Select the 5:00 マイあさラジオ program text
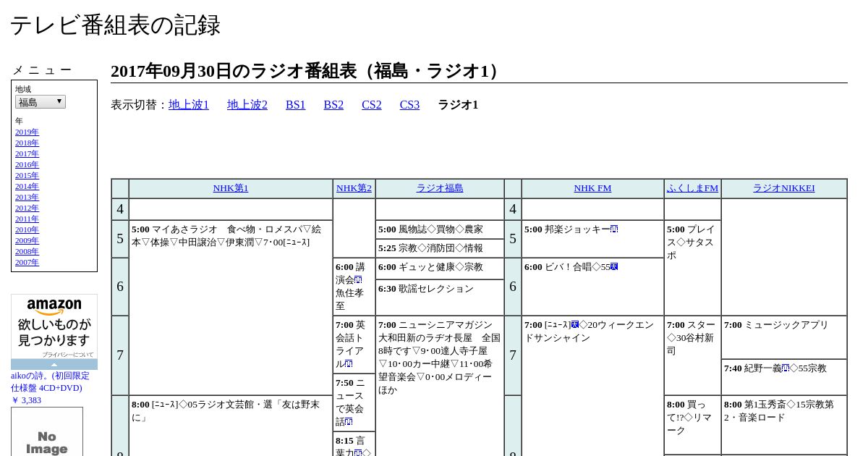868x456 pixels. pos(226,235)
